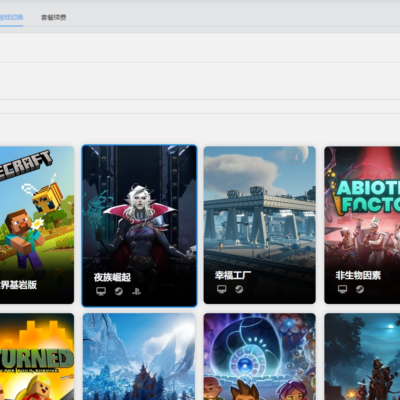Switch to the 游戏切换 tab

tap(11, 17)
